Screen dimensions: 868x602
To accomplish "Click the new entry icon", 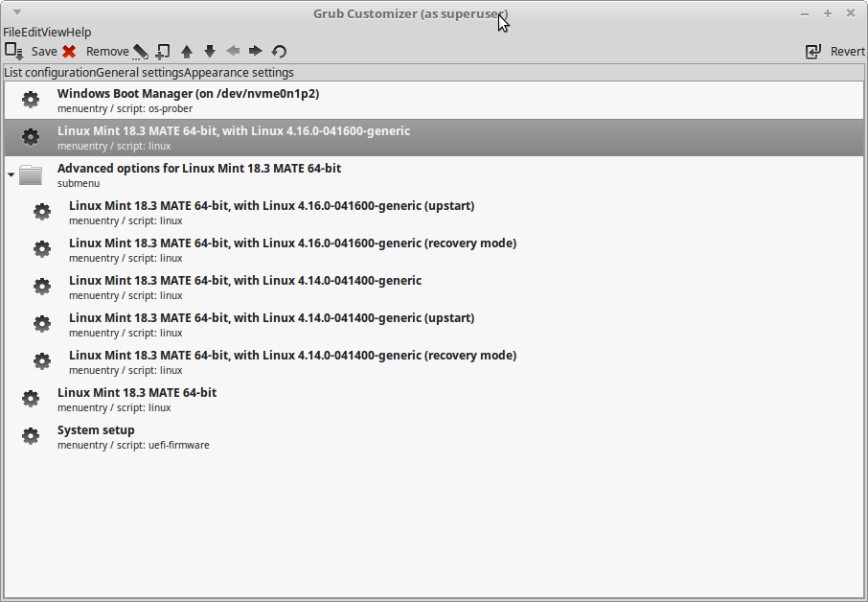I will coord(162,52).
